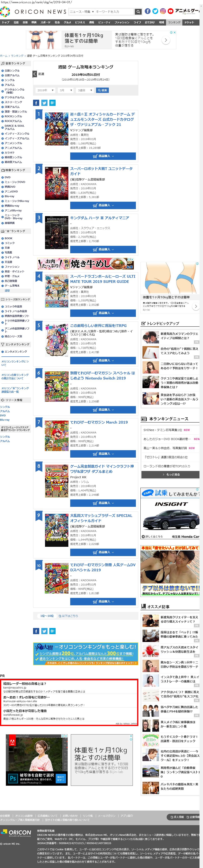
Task: Open the year 2019年 dropdown
Action: (x=45, y=90)
